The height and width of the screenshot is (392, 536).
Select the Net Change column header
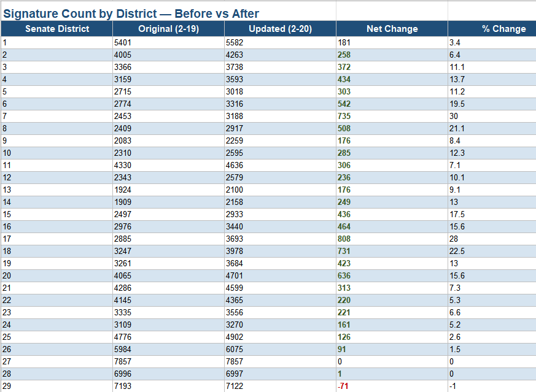tap(392, 29)
